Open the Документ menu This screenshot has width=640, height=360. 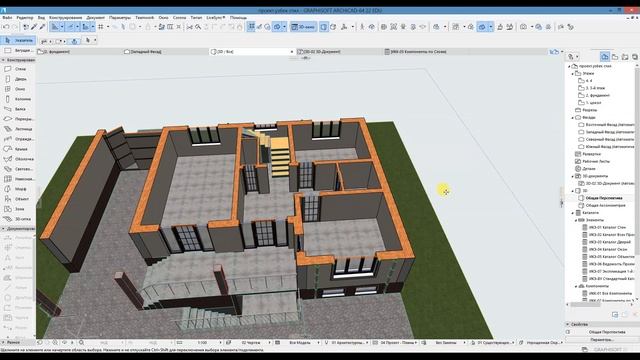click(96, 18)
